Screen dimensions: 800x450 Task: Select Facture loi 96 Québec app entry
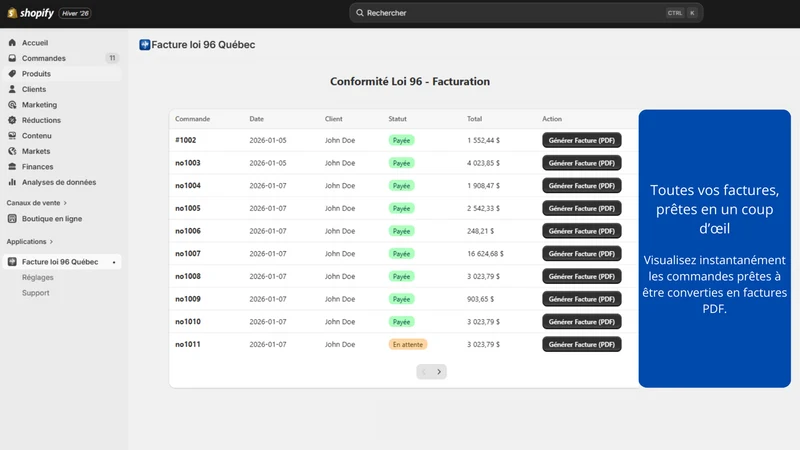click(x=61, y=262)
